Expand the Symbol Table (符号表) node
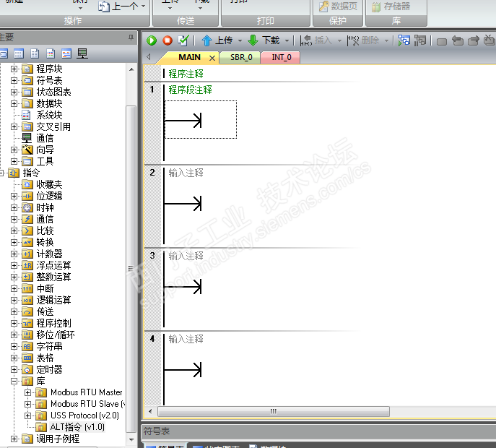The image size is (496, 448). 14,80
